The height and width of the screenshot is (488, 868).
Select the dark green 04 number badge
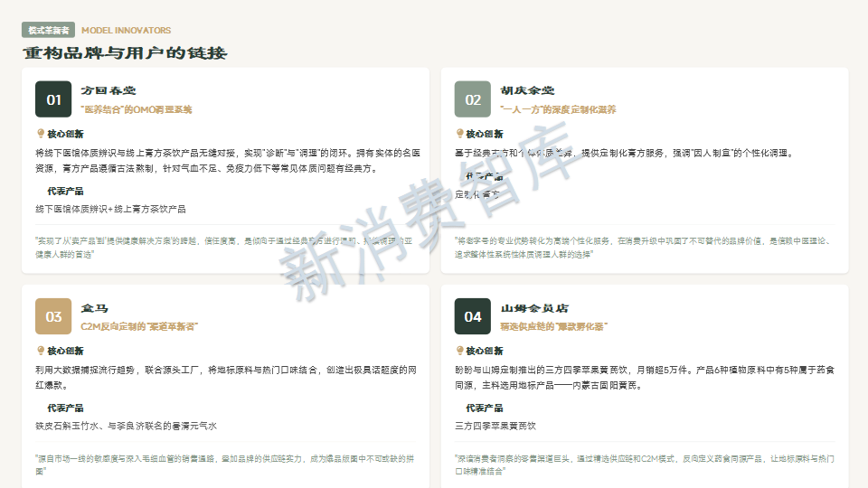click(x=473, y=316)
